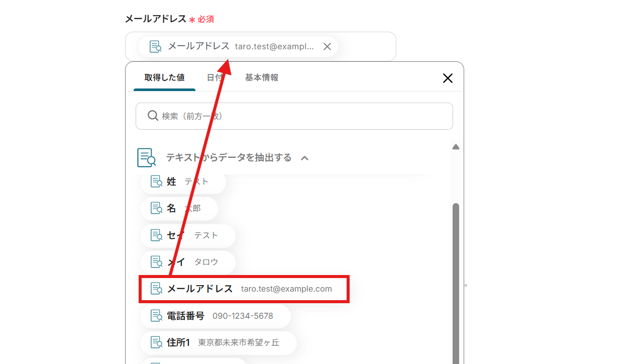Open the 基本情報 tab
The width and height of the screenshot is (644, 364).
click(262, 77)
